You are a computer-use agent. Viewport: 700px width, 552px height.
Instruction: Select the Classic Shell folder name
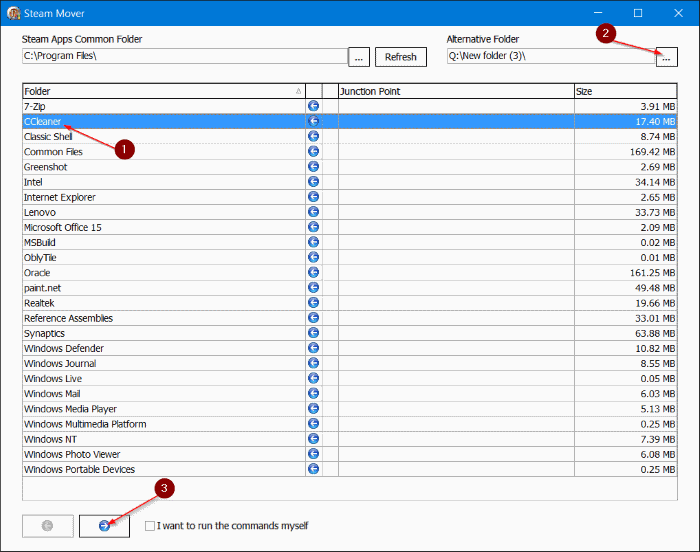point(48,137)
